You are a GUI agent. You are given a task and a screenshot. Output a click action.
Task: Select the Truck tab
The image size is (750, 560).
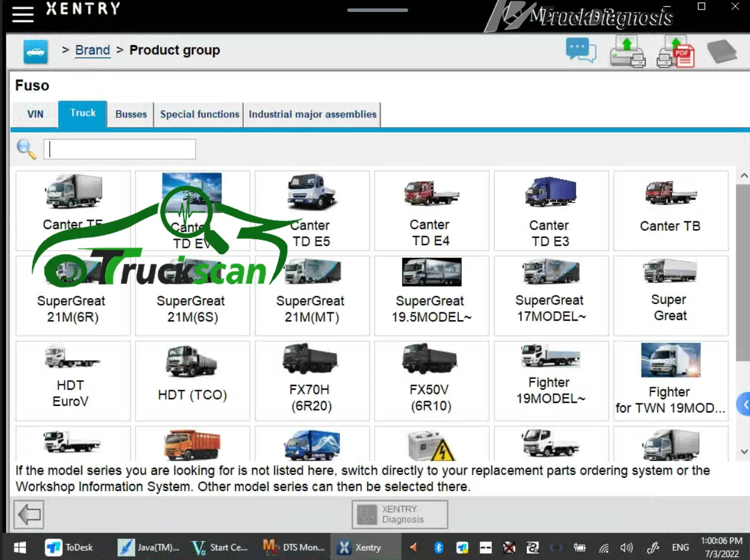click(83, 114)
